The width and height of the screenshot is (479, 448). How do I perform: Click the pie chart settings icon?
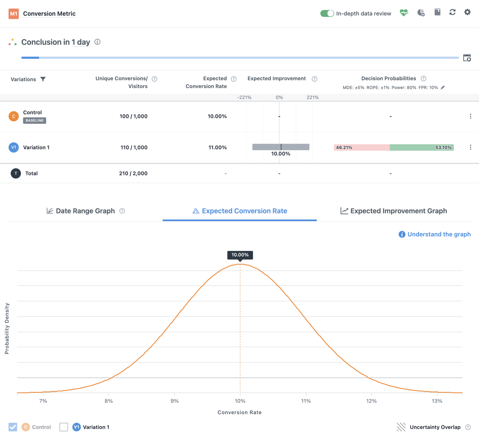(421, 12)
